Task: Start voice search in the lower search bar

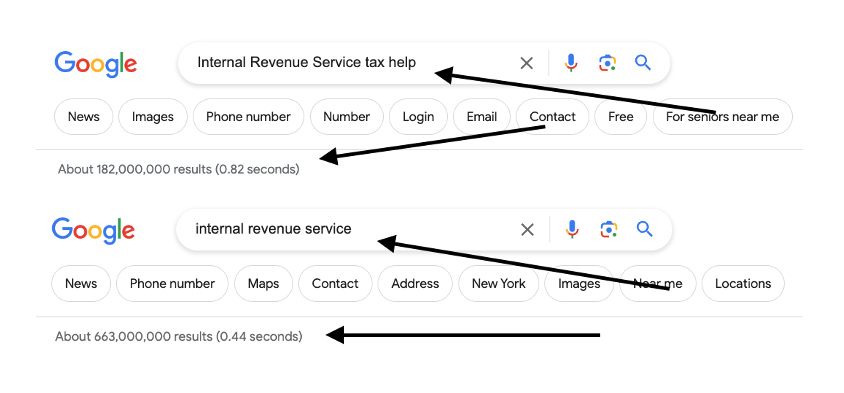Action: tap(573, 230)
